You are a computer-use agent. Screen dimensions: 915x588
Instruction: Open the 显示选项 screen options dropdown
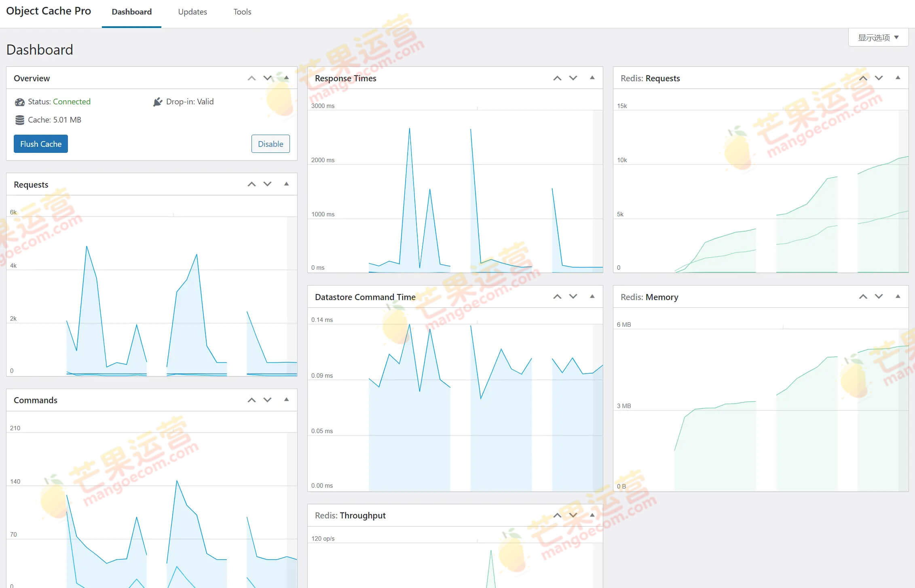click(878, 38)
